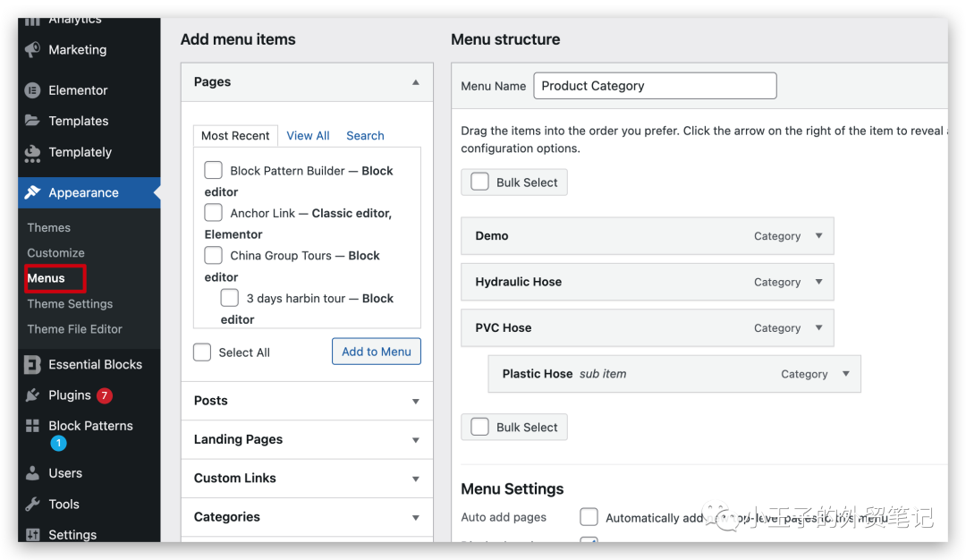Switch to the View All tab
The height and width of the screenshot is (560, 966).
(308, 136)
